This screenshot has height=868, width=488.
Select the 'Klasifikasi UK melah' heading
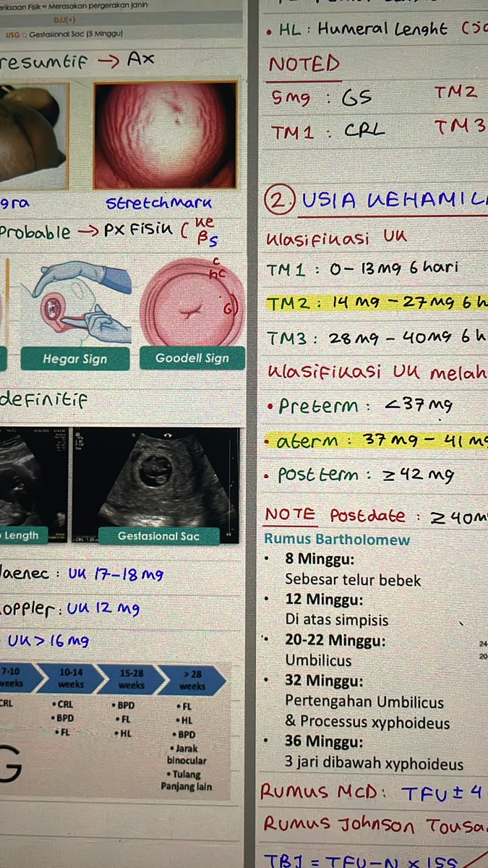point(377,372)
